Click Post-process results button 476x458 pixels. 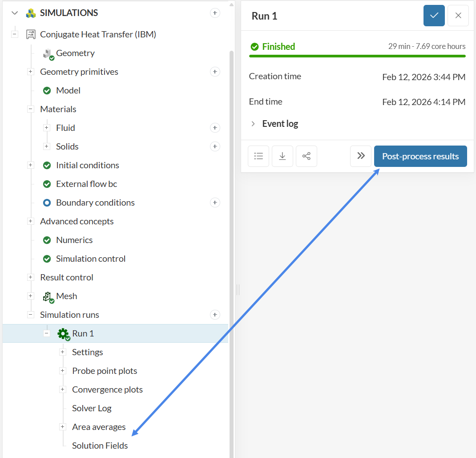point(420,156)
